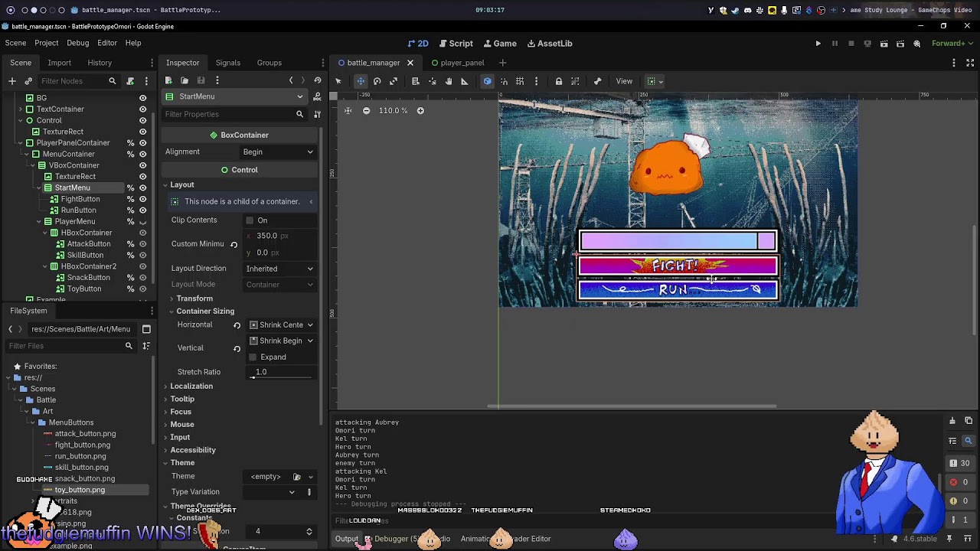Save the current resource in the Inspector
The image size is (980, 551).
point(201,80)
